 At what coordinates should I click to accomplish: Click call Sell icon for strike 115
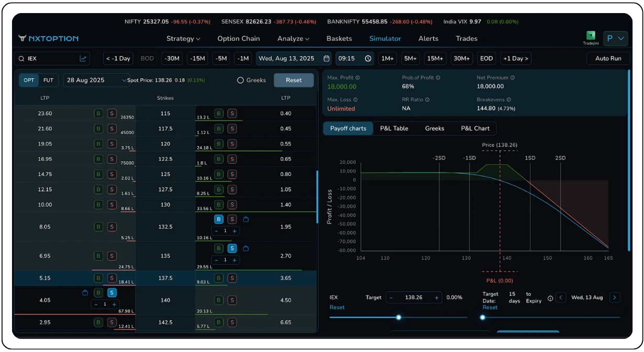click(112, 113)
